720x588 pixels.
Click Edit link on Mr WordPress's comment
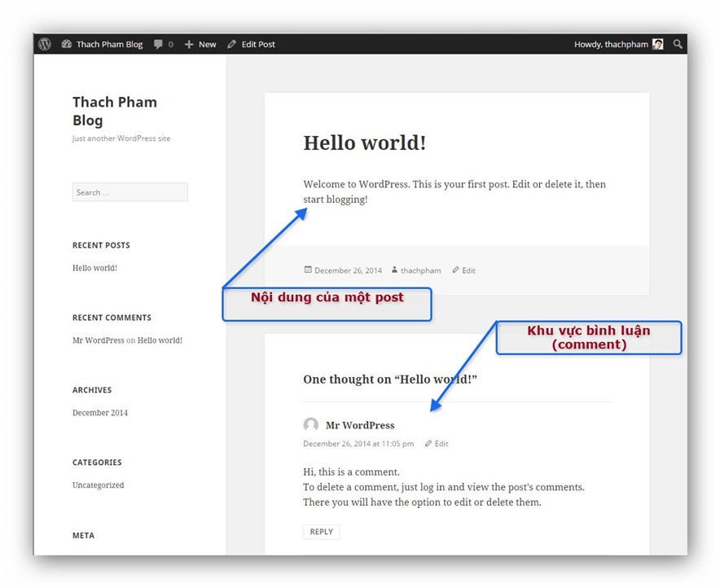tap(441, 443)
